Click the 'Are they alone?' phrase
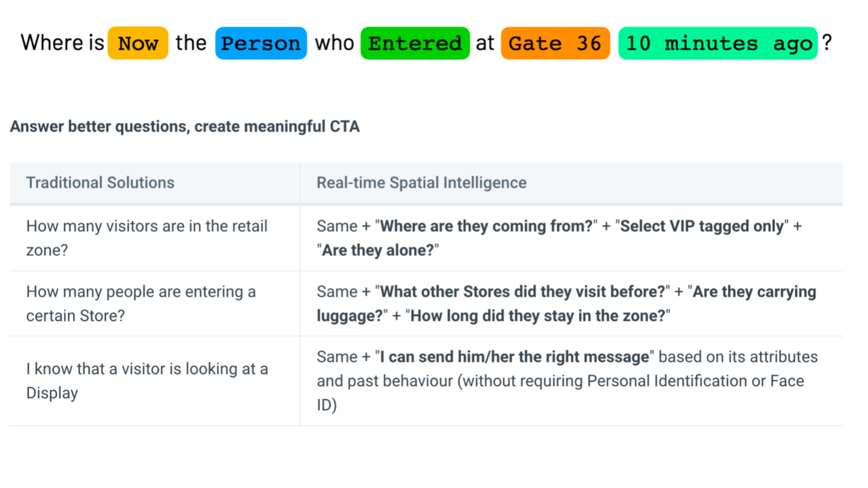This screenshot has width=868, height=488. pyautogui.click(x=378, y=250)
